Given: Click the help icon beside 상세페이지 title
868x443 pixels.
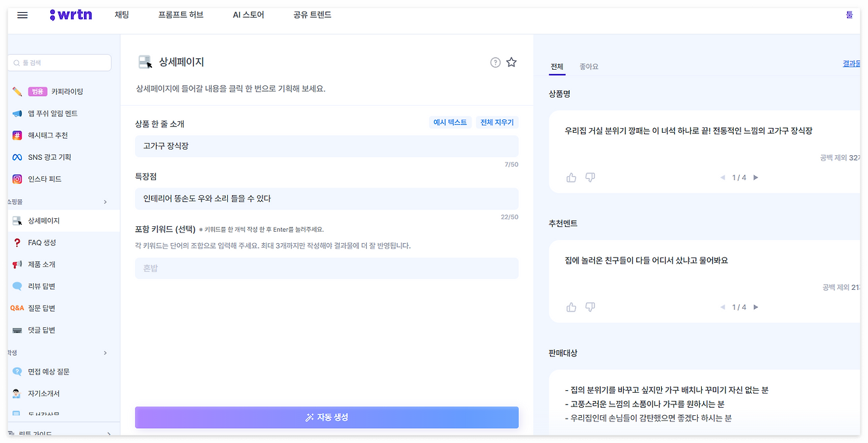Looking at the screenshot, I should pos(494,62).
